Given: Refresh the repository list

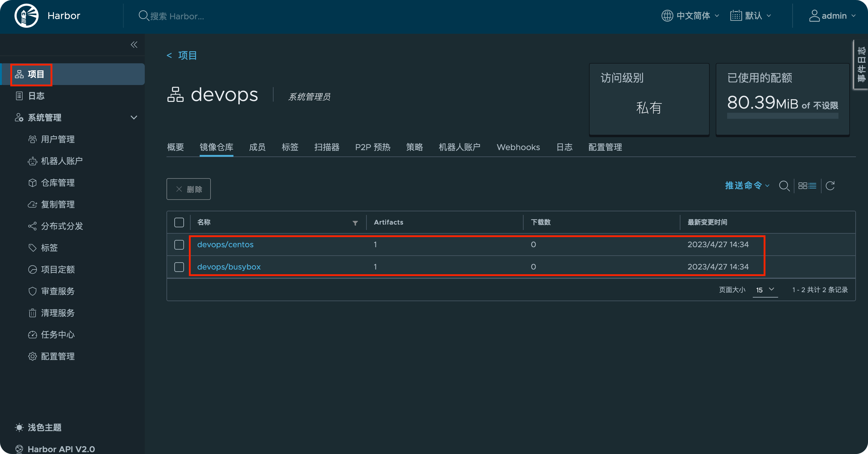Looking at the screenshot, I should tap(830, 186).
